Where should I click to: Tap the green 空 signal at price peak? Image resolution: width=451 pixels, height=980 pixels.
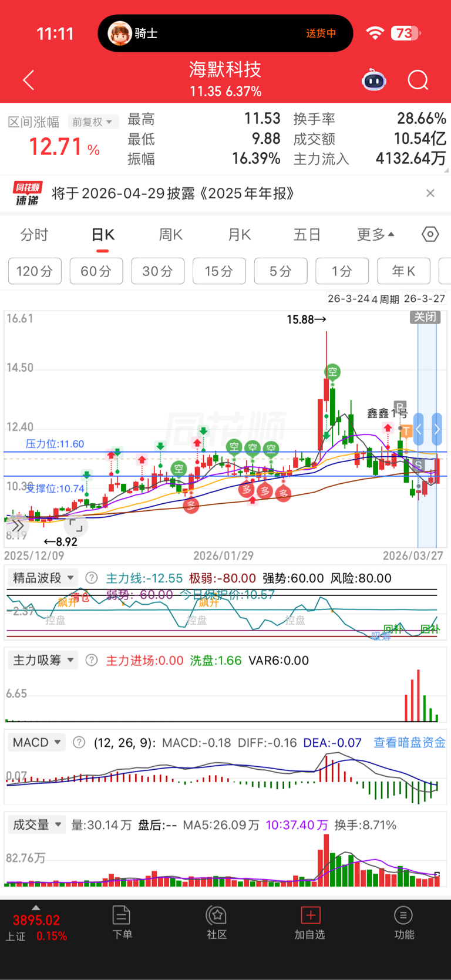(x=332, y=372)
